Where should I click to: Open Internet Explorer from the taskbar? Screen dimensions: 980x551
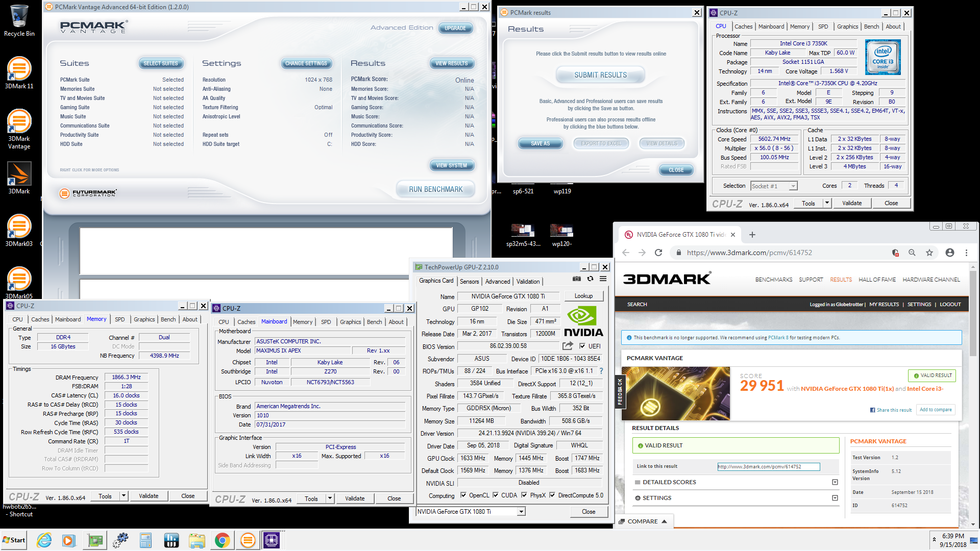coord(44,540)
